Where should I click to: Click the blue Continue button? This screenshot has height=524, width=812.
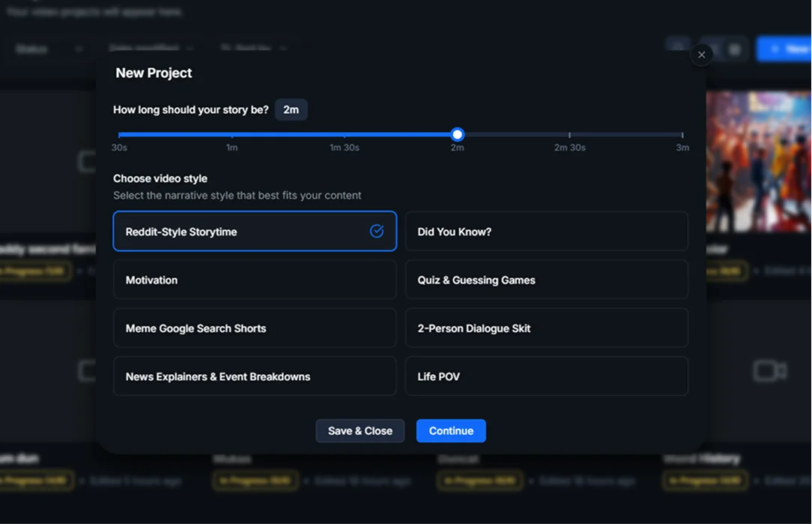point(451,431)
